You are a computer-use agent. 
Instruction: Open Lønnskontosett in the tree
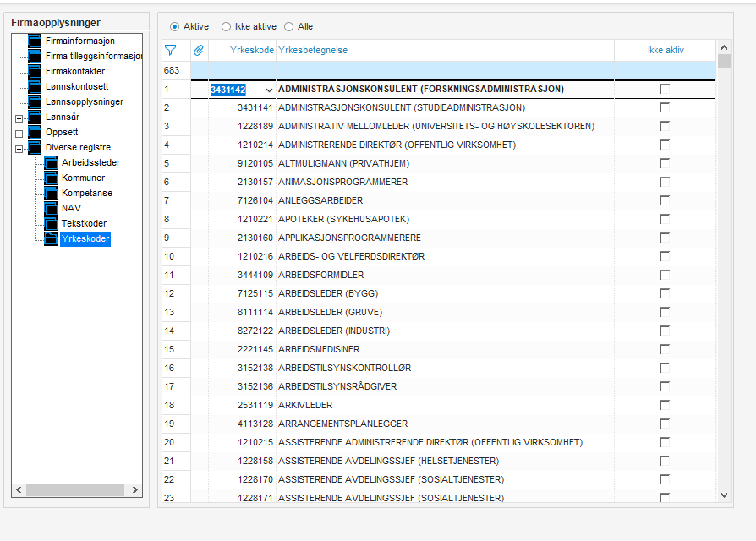tap(77, 87)
